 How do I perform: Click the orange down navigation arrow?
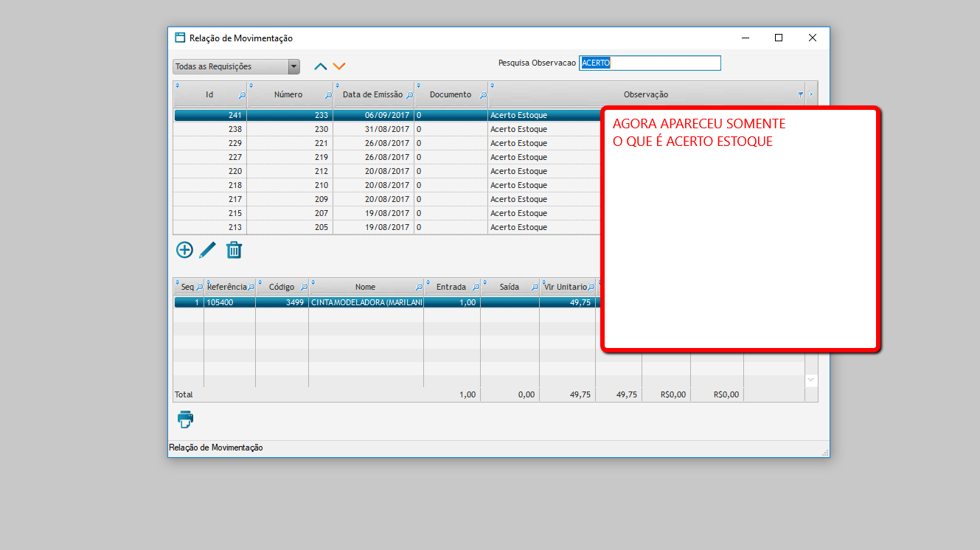(x=338, y=66)
